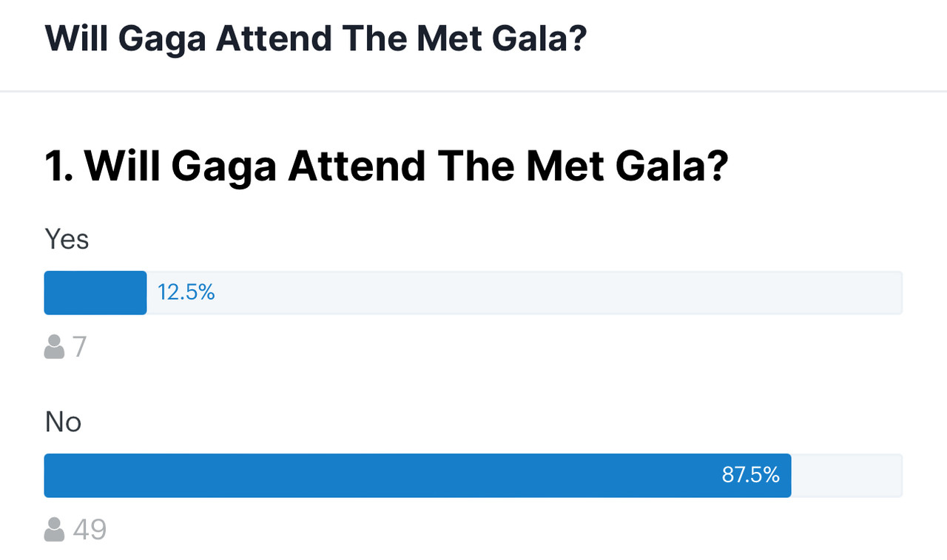Select the 12.5% percentage label

[186, 293]
